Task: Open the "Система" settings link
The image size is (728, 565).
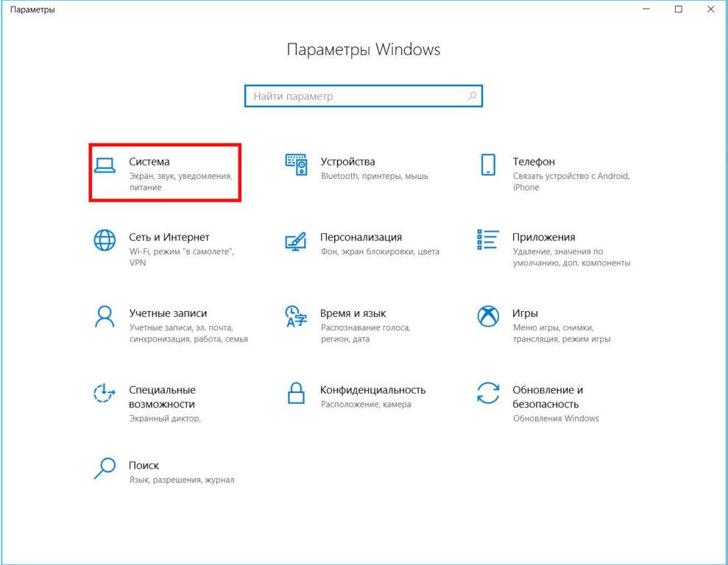Action: 149,161
